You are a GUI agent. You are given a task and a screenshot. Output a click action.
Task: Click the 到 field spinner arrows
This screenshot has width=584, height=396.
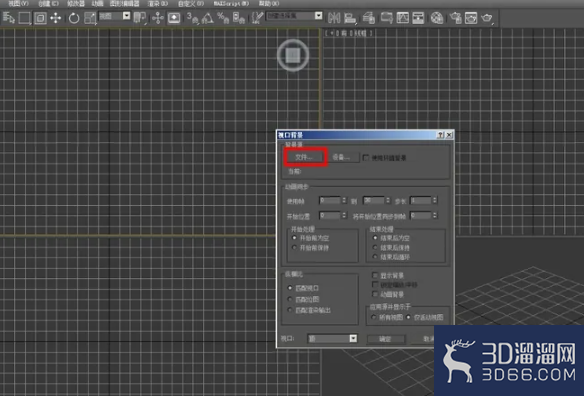[388, 200]
